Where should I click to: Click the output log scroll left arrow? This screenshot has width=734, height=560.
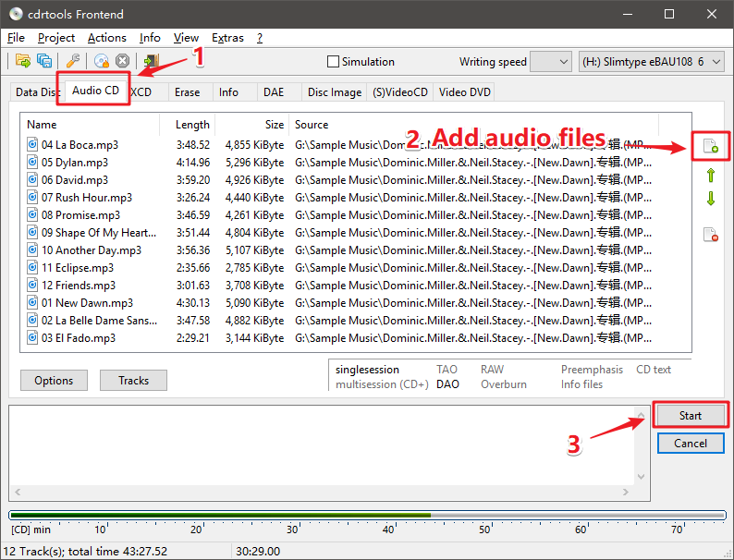pyautogui.click(x=18, y=493)
